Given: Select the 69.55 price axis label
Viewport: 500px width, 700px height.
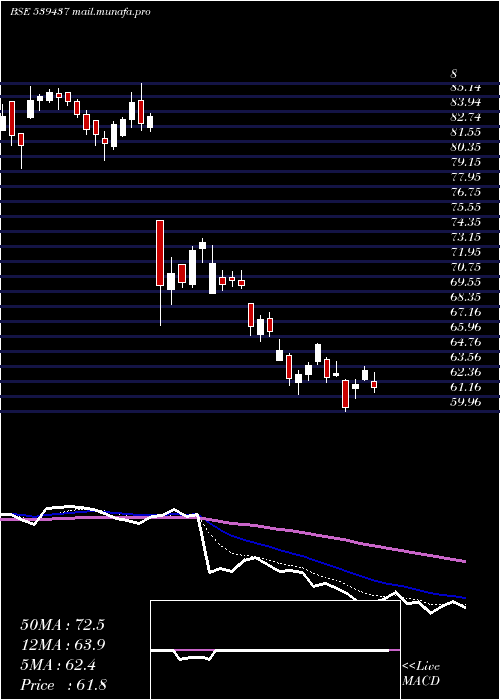Looking at the screenshot, I should pyautogui.click(x=466, y=282).
